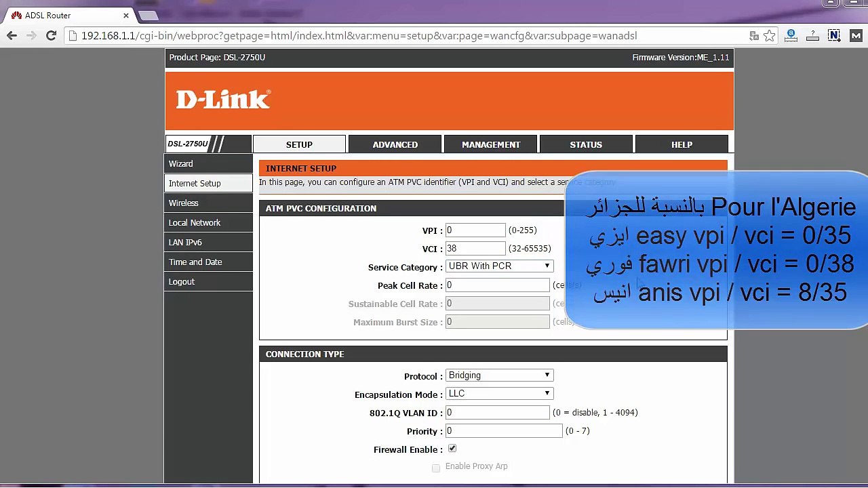Click the '(32-65535)' VCI range hint
Screen dimensions: 868x488
530,249
